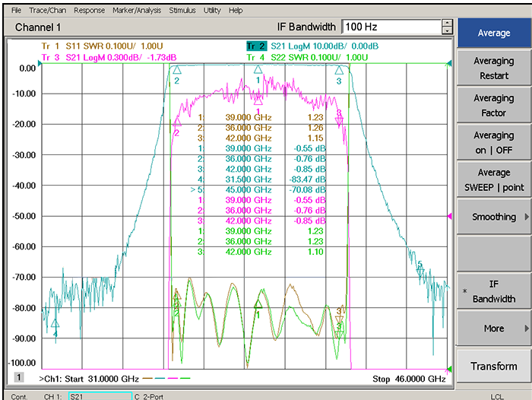Click Ch1 Start 31.0000 GHz text
This screenshot has height=400, width=532.
click(x=89, y=379)
